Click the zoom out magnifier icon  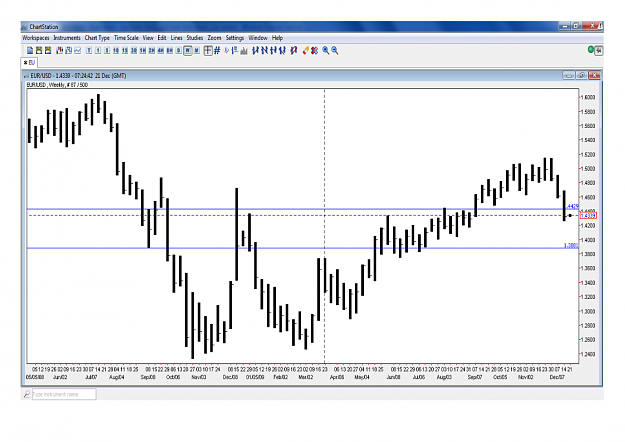(335, 50)
